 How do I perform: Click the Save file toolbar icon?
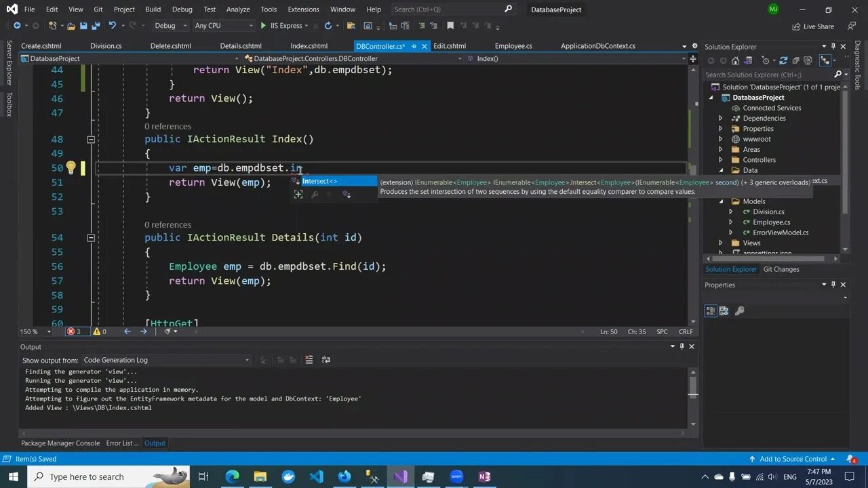point(83,26)
